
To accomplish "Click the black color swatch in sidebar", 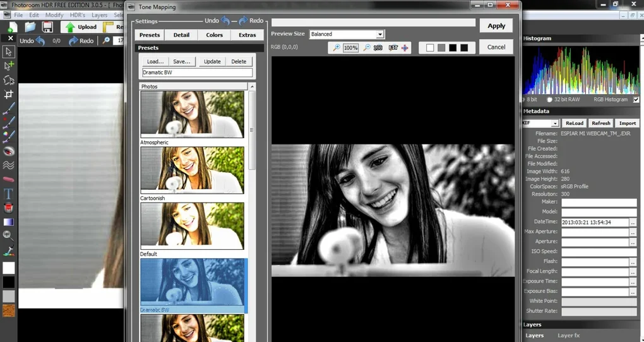I will [x=9, y=282].
